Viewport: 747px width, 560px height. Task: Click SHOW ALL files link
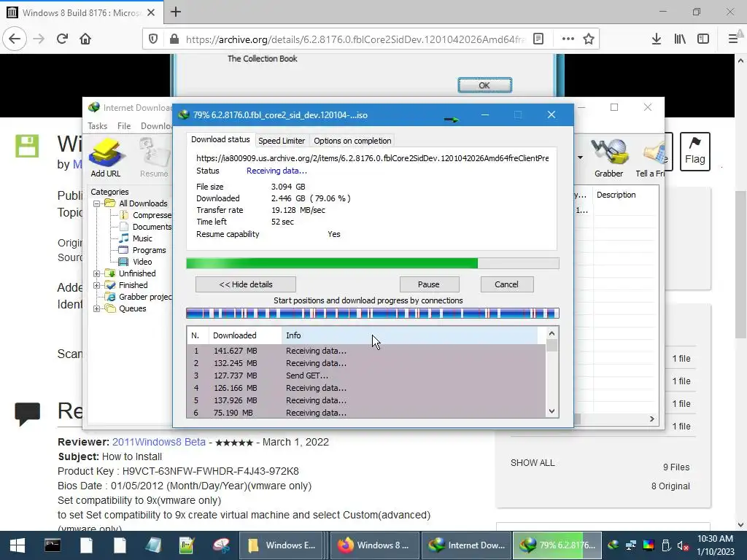coord(533,463)
